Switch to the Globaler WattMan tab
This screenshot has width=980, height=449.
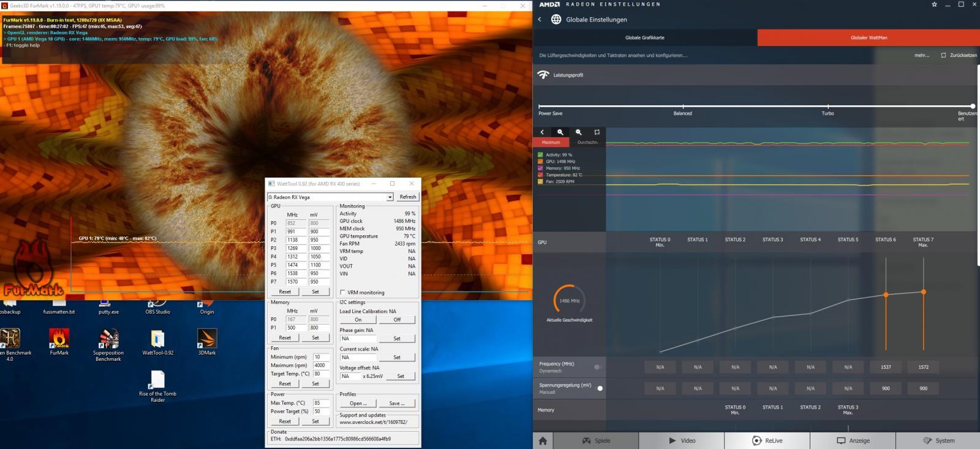(869, 37)
